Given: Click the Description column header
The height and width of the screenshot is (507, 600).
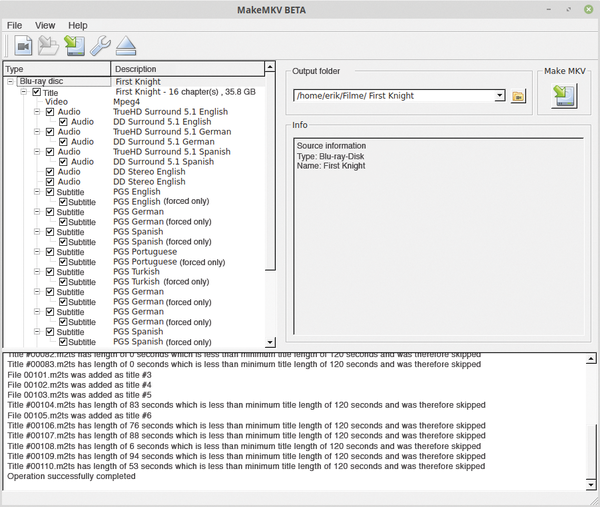Looking at the screenshot, I should pyautogui.click(x=188, y=69).
